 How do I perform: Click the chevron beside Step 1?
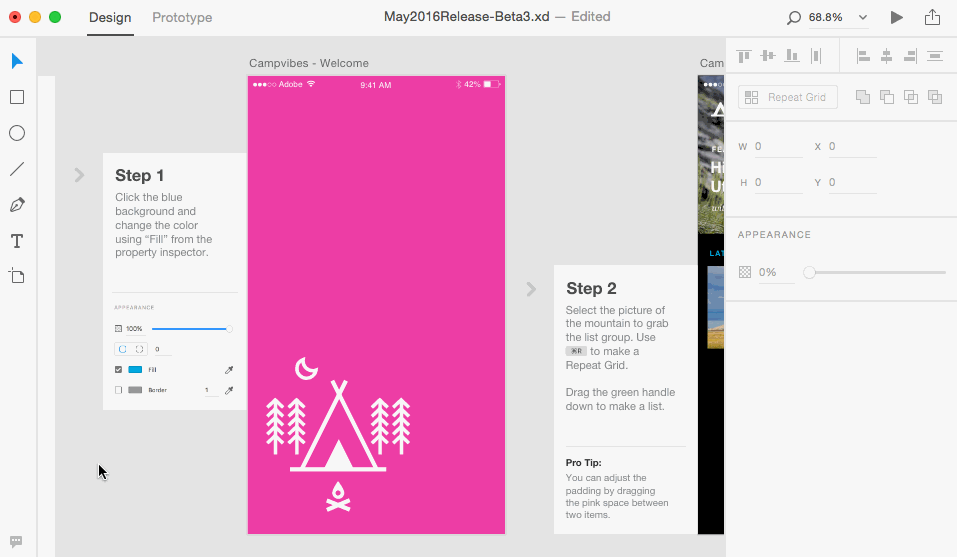tap(79, 175)
